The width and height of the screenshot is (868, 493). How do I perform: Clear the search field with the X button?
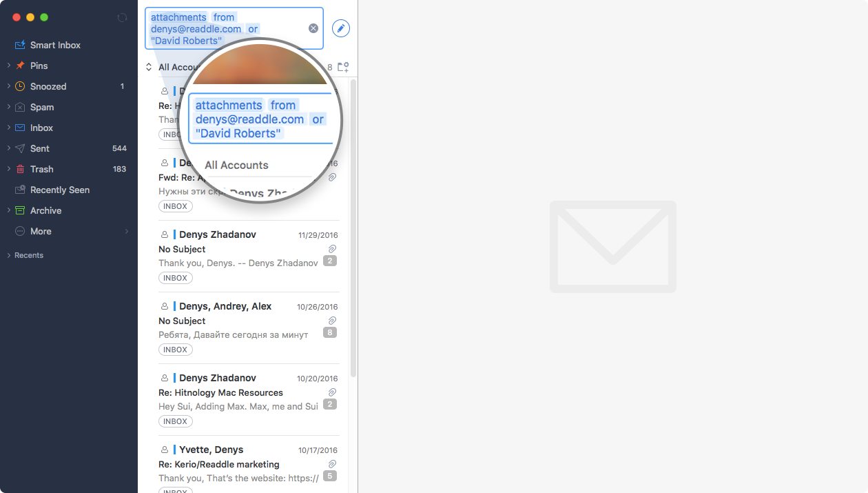pos(313,28)
